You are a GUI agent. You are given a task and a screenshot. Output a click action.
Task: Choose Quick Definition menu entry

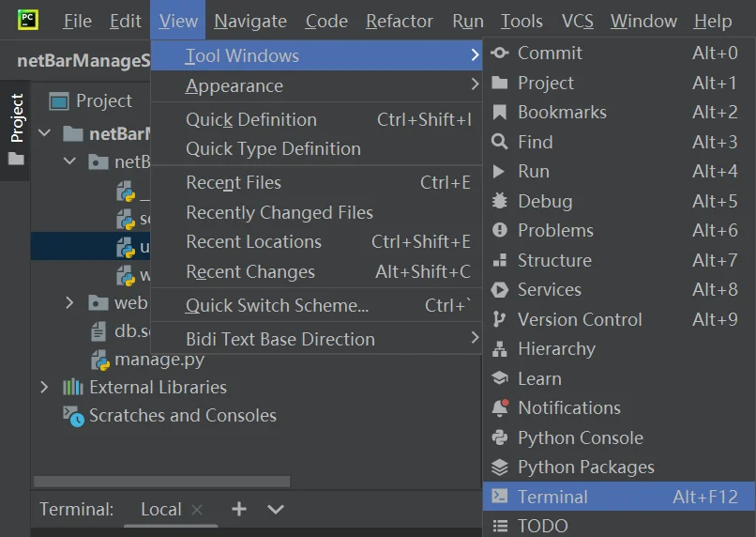tap(316, 119)
